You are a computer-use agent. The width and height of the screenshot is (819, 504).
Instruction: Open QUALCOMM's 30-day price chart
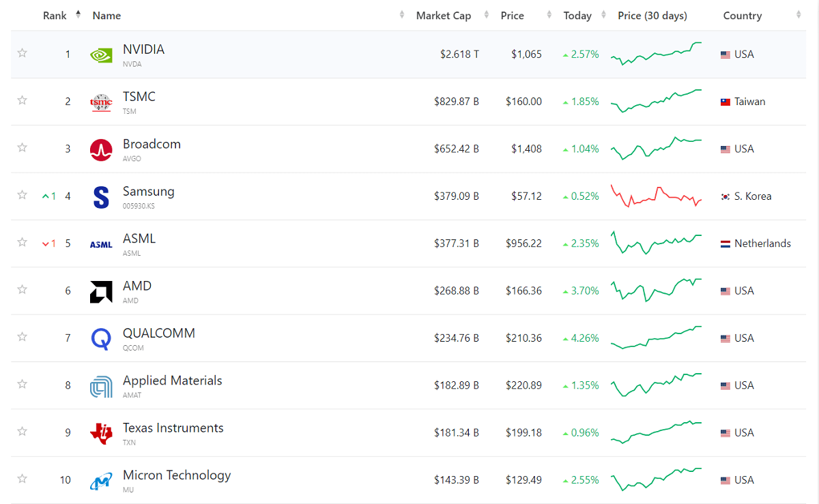657,338
